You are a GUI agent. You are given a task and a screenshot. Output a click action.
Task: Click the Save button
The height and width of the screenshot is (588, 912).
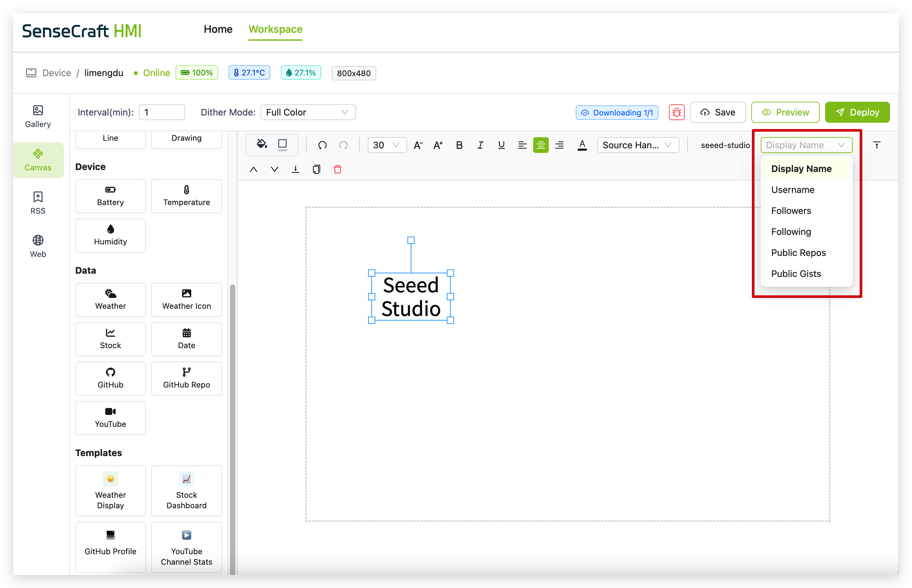tap(717, 112)
